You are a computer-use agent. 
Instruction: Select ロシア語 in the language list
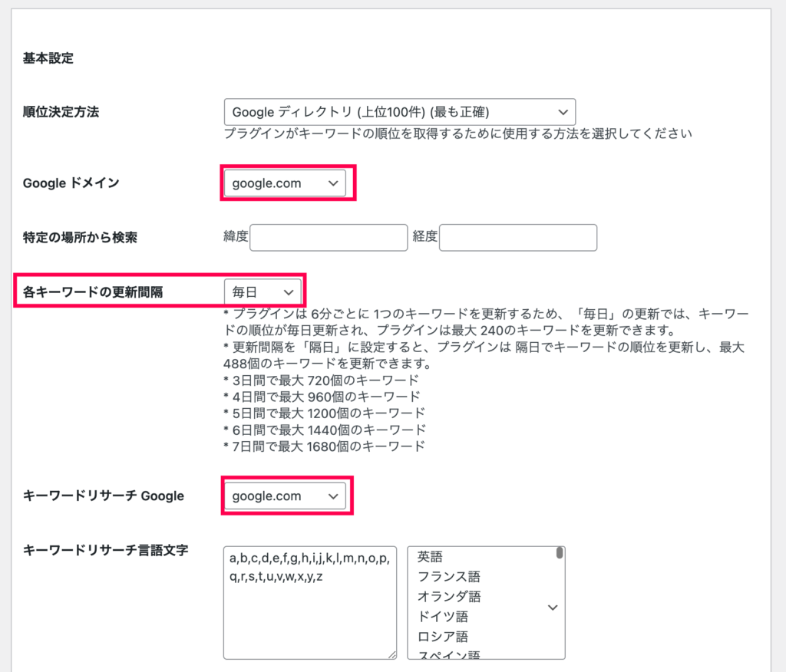pyautogui.click(x=443, y=637)
